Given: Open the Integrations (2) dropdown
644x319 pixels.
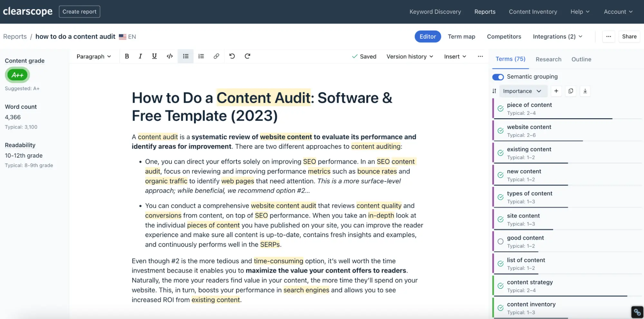Looking at the screenshot, I should pos(558,36).
